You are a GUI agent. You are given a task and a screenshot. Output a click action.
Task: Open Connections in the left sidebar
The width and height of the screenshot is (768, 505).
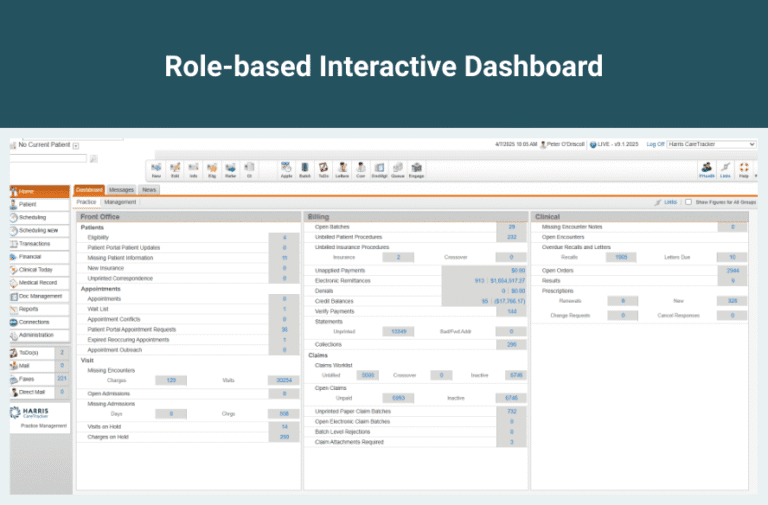click(x=40, y=322)
